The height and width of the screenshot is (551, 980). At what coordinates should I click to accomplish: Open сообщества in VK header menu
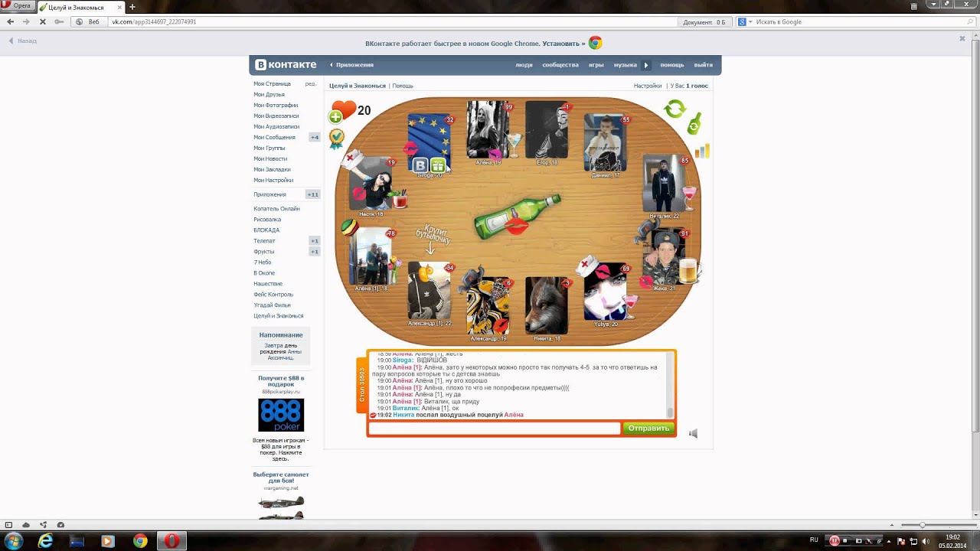tap(560, 65)
